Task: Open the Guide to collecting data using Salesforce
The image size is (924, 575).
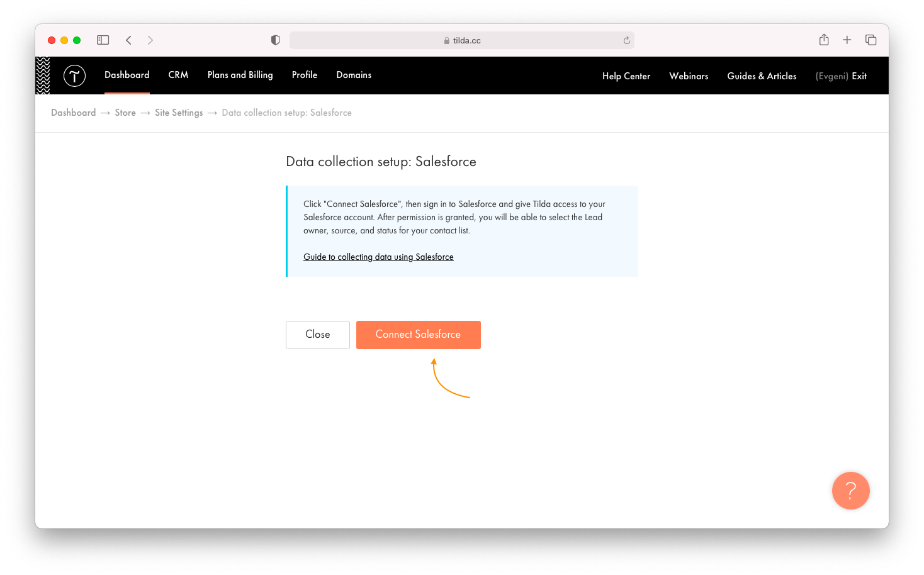Action: pos(378,257)
